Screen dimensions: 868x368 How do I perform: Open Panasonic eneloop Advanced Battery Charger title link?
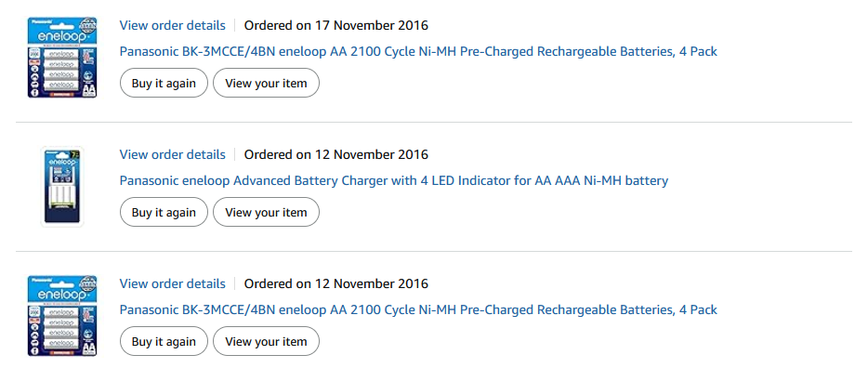pos(394,180)
